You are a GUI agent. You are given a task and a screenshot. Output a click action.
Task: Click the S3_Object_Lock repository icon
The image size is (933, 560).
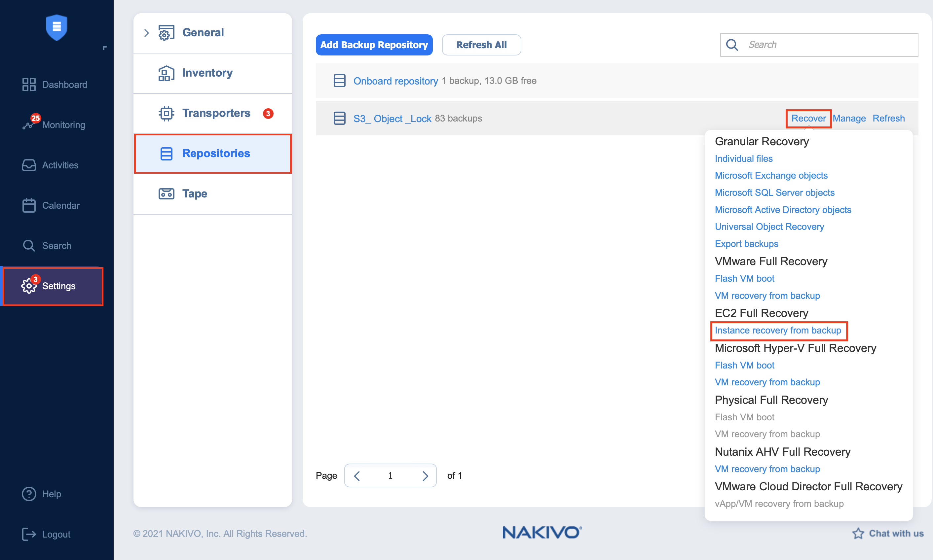pyautogui.click(x=339, y=118)
